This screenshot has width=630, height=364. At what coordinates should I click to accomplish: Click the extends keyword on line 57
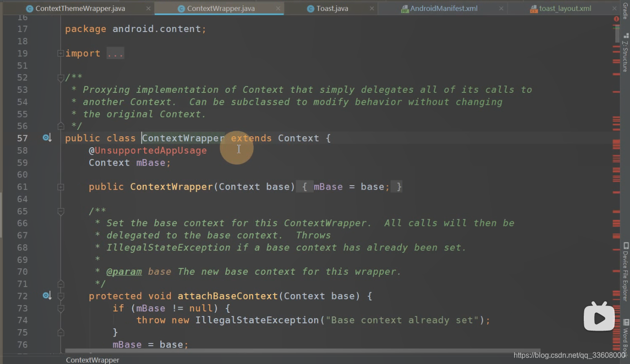click(x=251, y=138)
